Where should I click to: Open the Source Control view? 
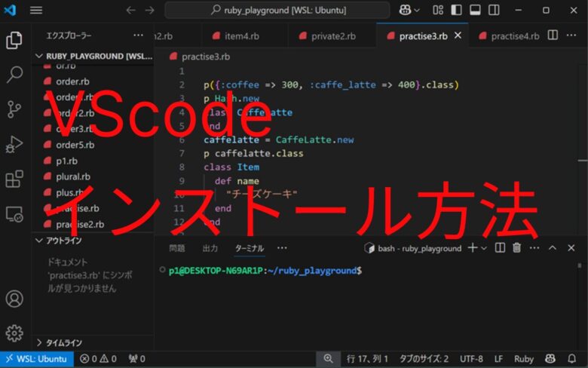tap(14, 109)
